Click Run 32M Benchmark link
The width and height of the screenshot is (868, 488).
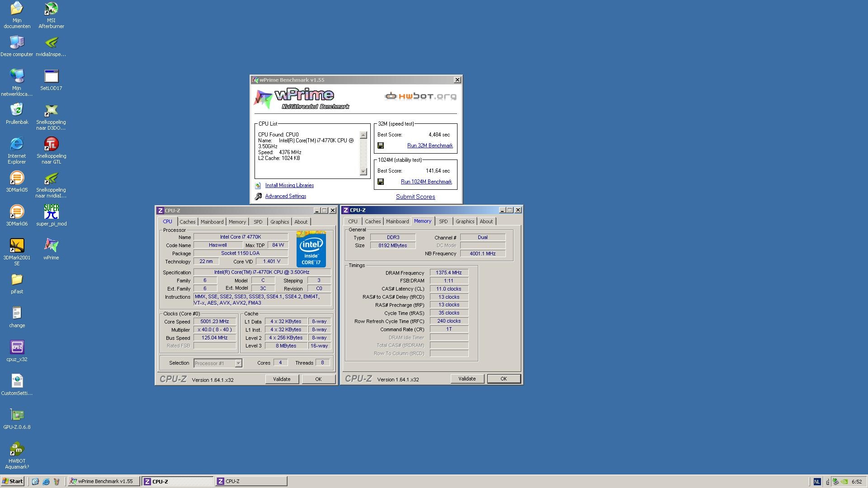coord(429,145)
